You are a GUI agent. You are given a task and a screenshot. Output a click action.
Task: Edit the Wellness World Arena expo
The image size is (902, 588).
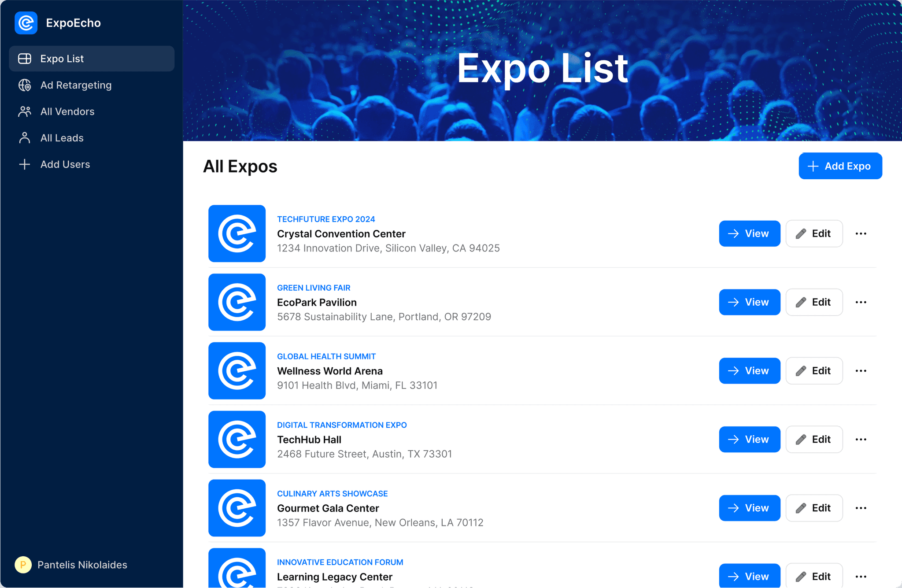click(813, 371)
